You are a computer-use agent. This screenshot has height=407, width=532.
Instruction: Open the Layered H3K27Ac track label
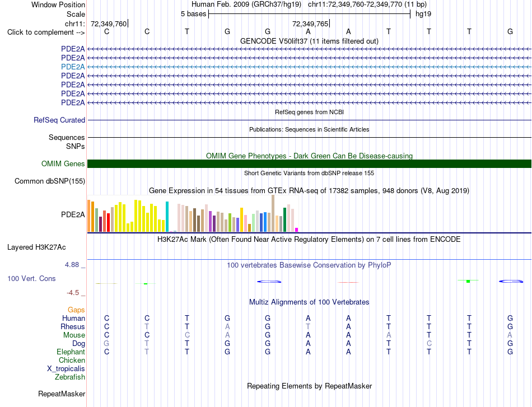pos(36,247)
